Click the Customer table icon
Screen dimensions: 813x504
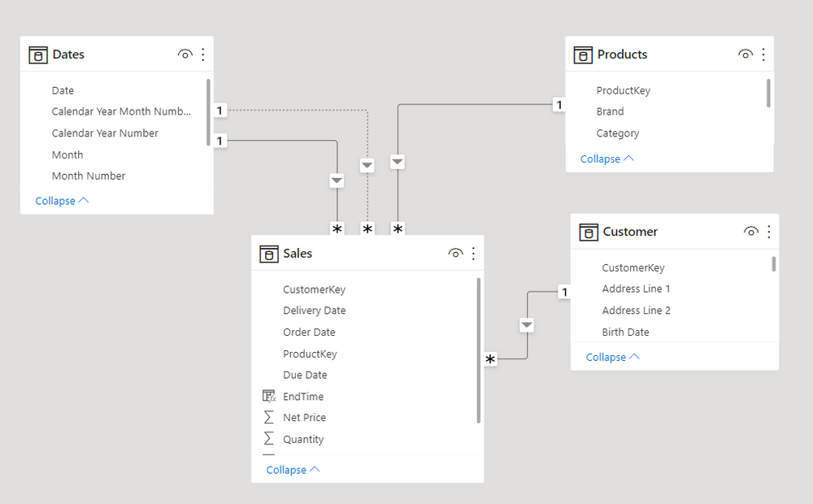[x=589, y=232]
